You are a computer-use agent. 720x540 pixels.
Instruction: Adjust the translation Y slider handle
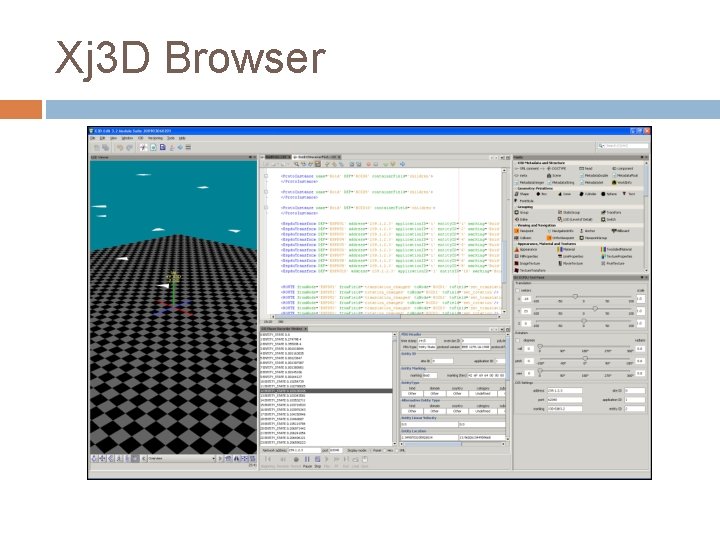[x=595, y=309]
